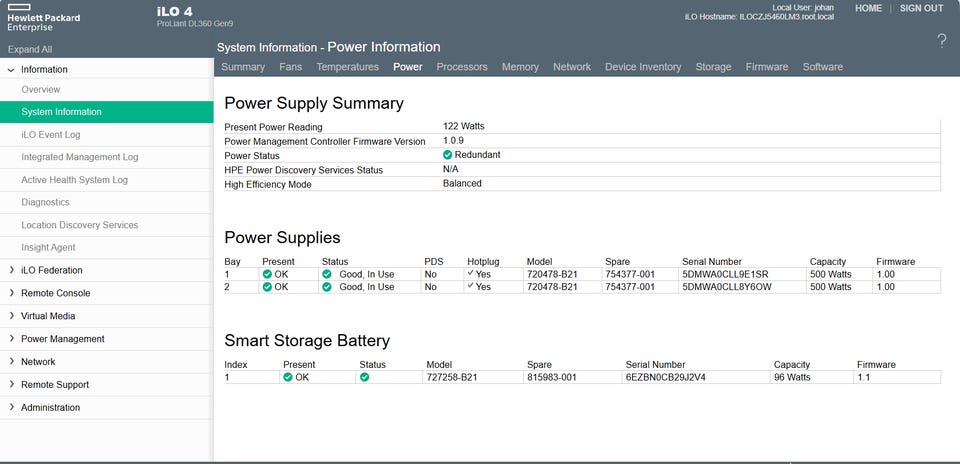Open the Storage tab

(x=713, y=67)
